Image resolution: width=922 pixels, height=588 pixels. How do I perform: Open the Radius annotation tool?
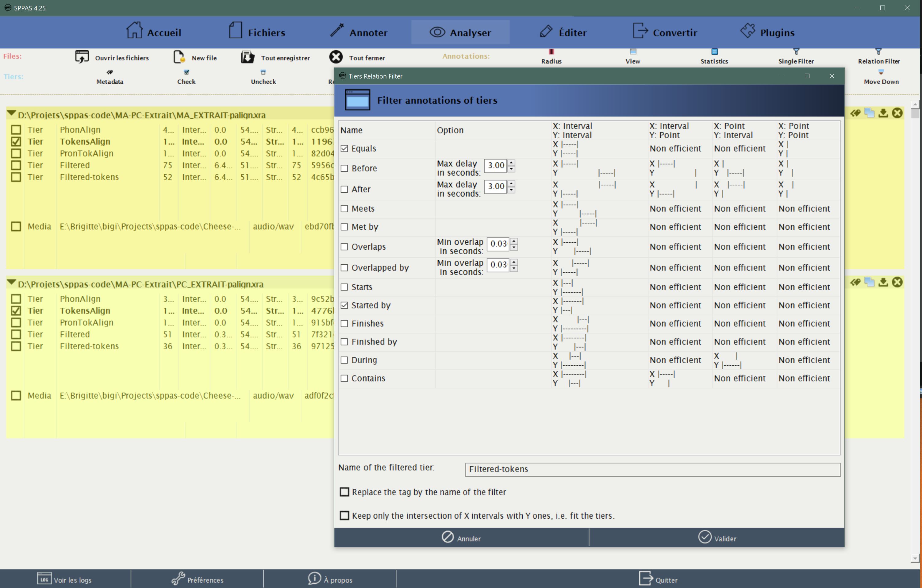(x=551, y=56)
